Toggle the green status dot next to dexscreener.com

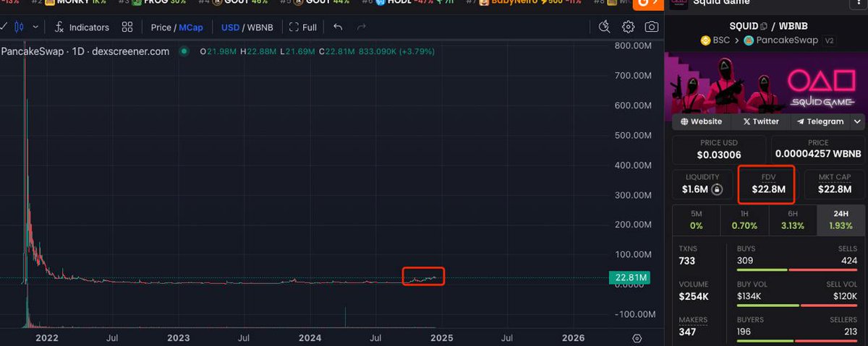184,51
